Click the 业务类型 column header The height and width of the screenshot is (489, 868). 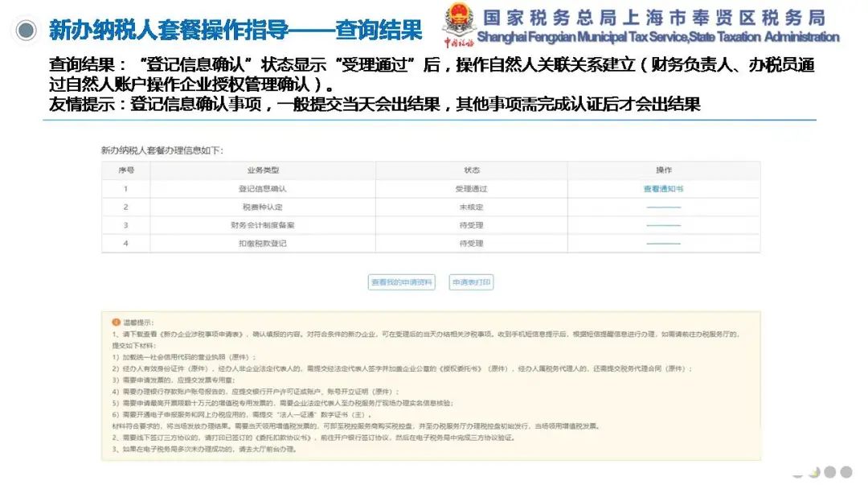[262, 171]
